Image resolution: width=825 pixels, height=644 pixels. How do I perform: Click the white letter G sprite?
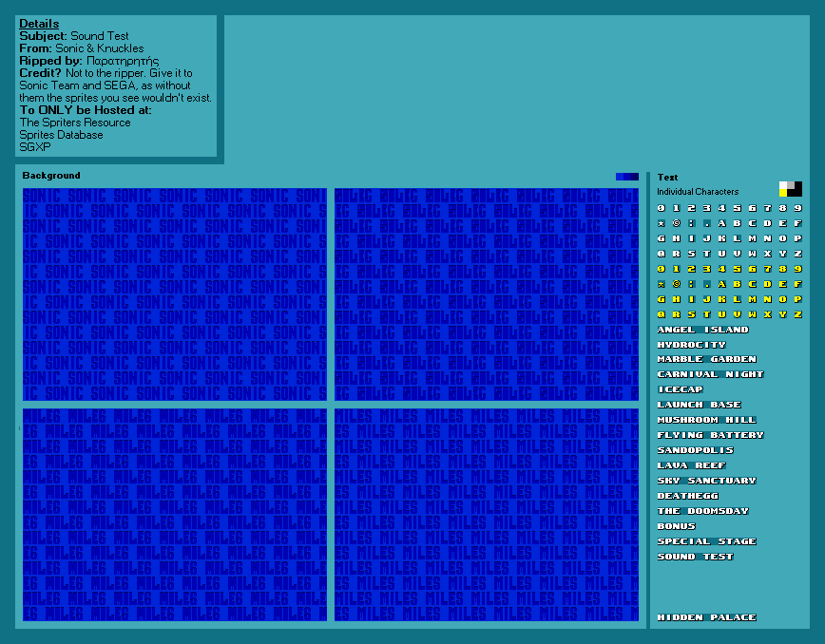pyautogui.click(x=662, y=238)
